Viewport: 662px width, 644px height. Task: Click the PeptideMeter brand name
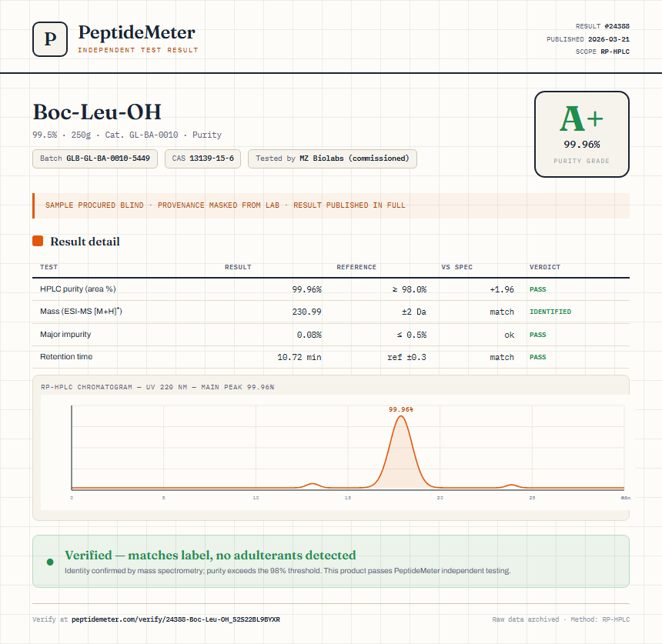coord(137,32)
